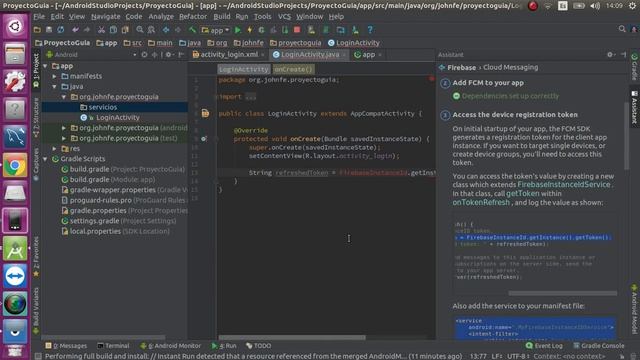This screenshot has width=640, height=360.
Task: Navigate back using the blue arrow icon
Action: (166, 30)
